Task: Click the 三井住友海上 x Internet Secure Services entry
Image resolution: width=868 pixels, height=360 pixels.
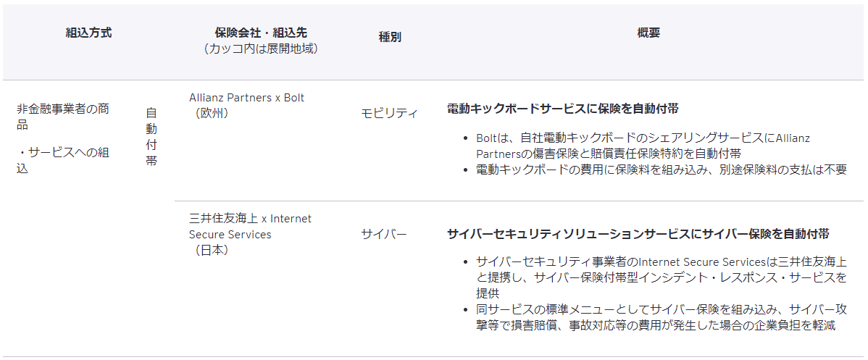Action: click(x=250, y=226)
